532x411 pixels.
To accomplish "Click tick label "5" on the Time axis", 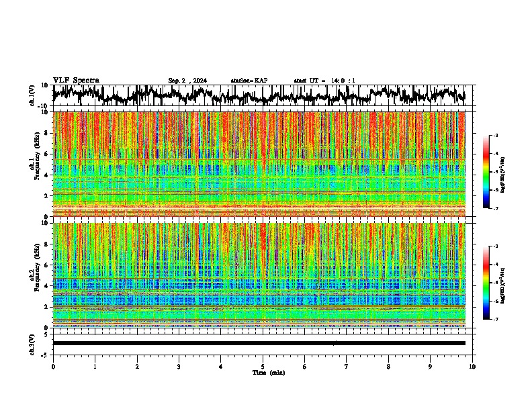I will click(263, 367).
